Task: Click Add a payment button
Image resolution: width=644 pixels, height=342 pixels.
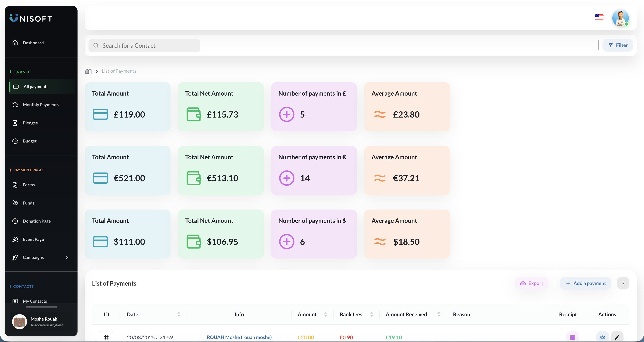Action: point(585,283)
